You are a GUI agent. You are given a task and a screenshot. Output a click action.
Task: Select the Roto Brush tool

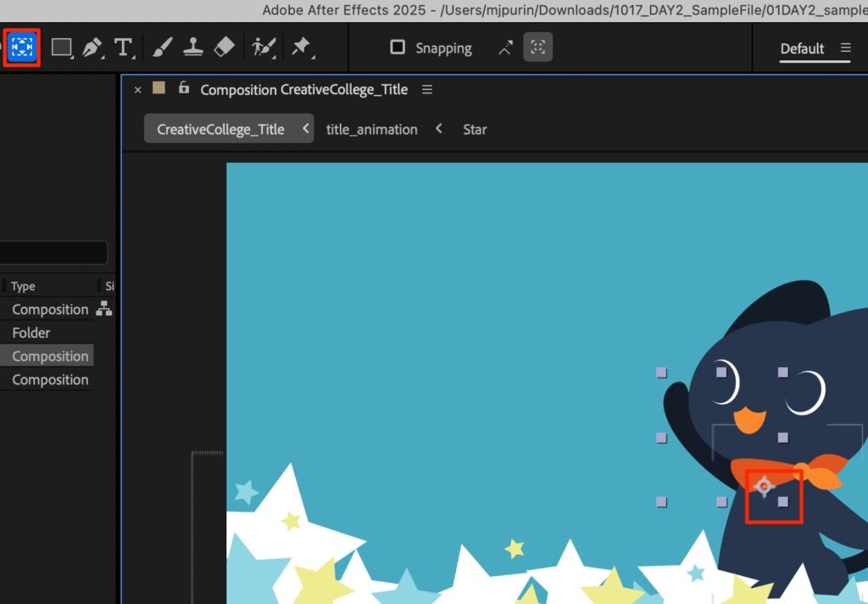(x=263, y=48)
